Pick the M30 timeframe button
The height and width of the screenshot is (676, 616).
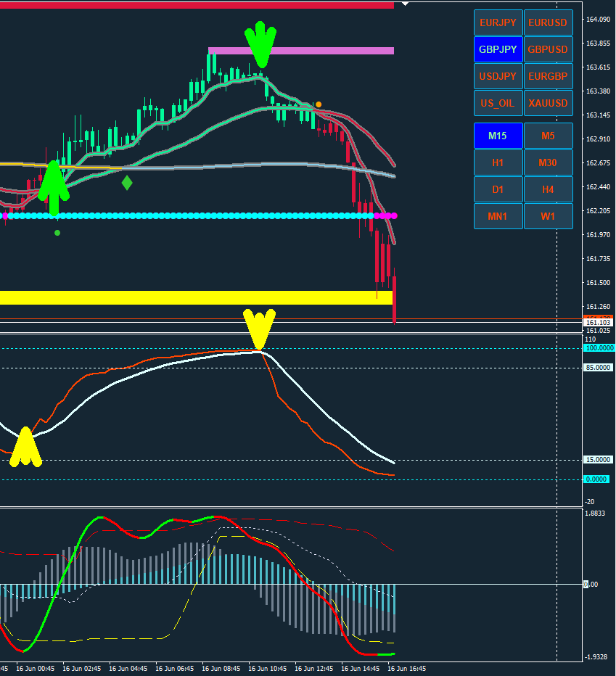pyautogui.click(x=549, y=162)
